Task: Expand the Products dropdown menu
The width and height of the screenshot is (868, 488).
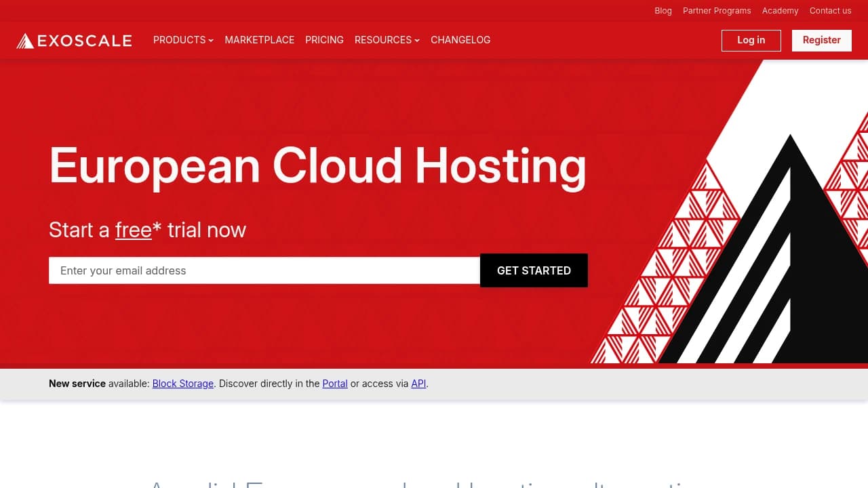Action: point(183,40)
